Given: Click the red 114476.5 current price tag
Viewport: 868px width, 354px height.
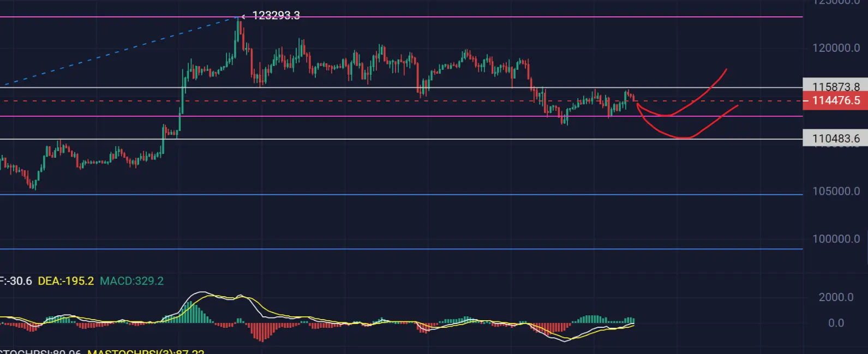Looking at the screenshot, I should pyautogui.click(x=835, y=100).
